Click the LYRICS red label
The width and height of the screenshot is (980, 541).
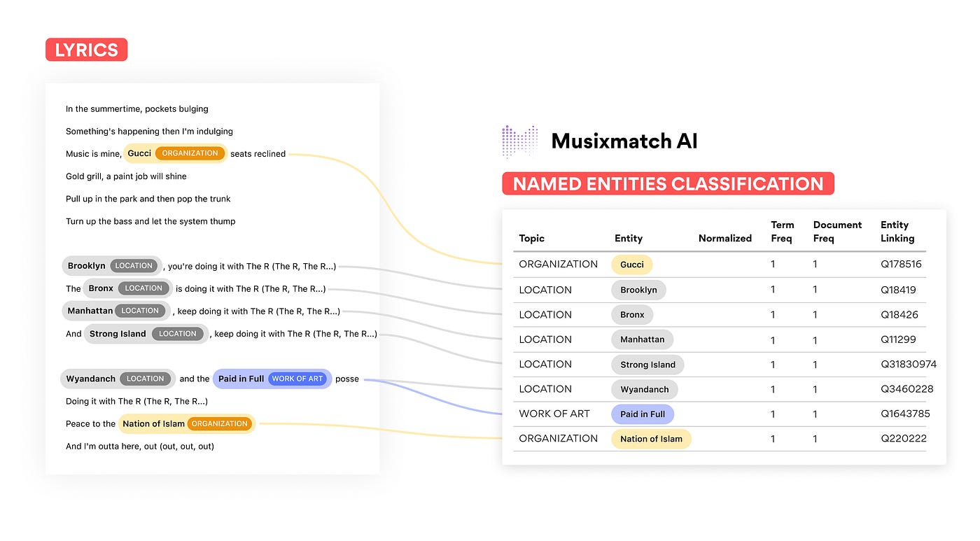tap(87, 50)
